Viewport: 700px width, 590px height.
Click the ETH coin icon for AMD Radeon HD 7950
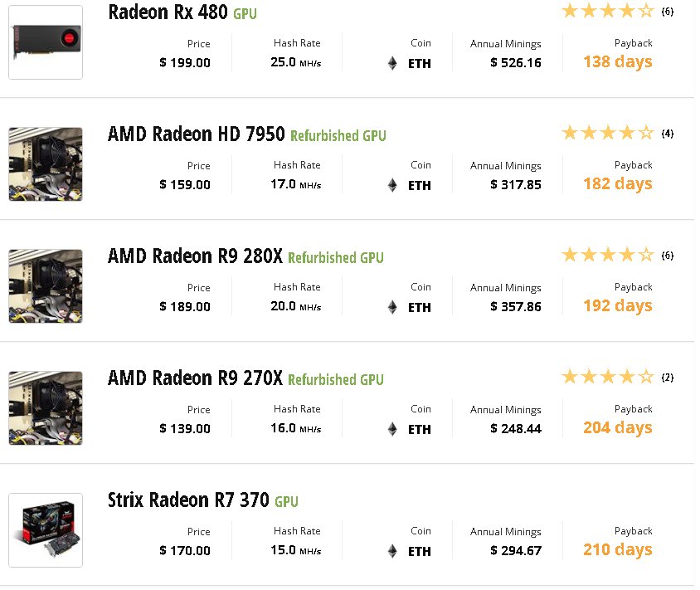point(392,185)
